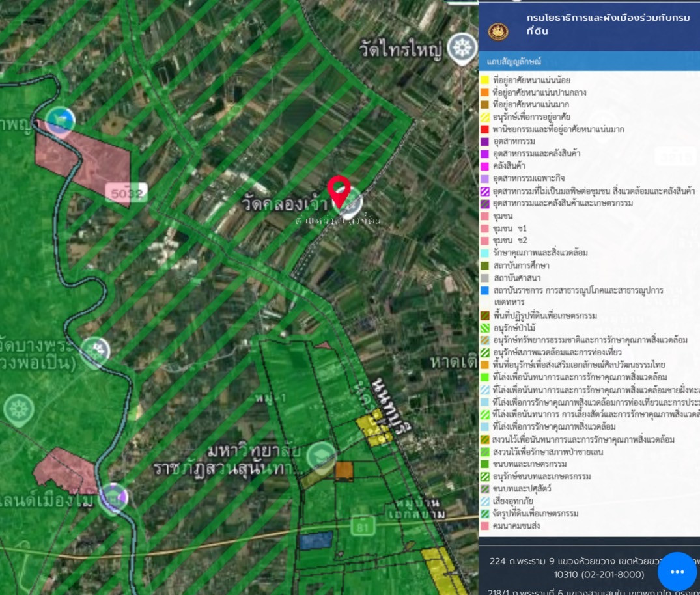
Task: Click the legend label อุตสาหกรรมและคลังสินค้า
Action: coord(537,154)
